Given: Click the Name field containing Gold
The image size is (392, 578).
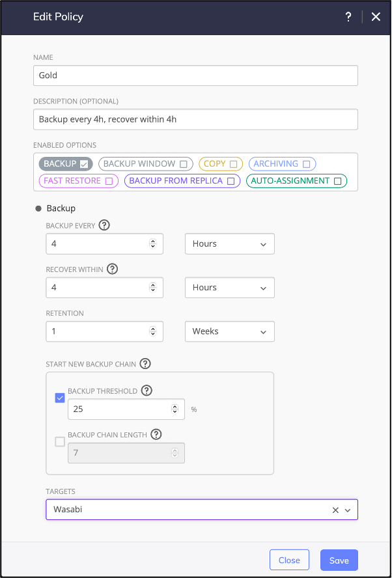Looking at the screenshot, I should pos(195,76).
